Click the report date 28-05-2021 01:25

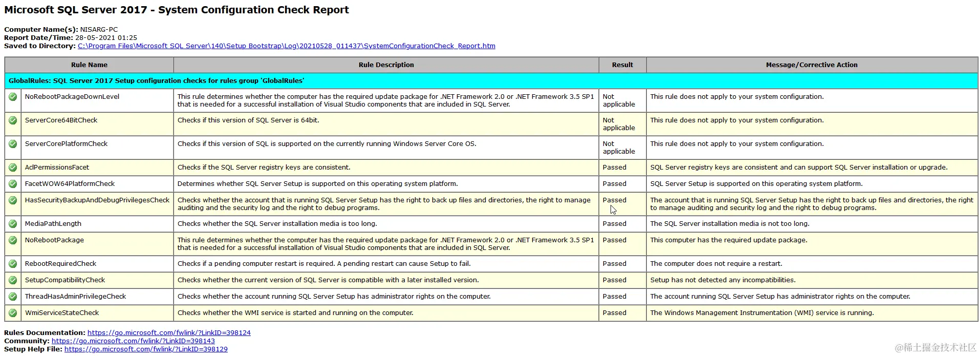[x=106, y=38]
